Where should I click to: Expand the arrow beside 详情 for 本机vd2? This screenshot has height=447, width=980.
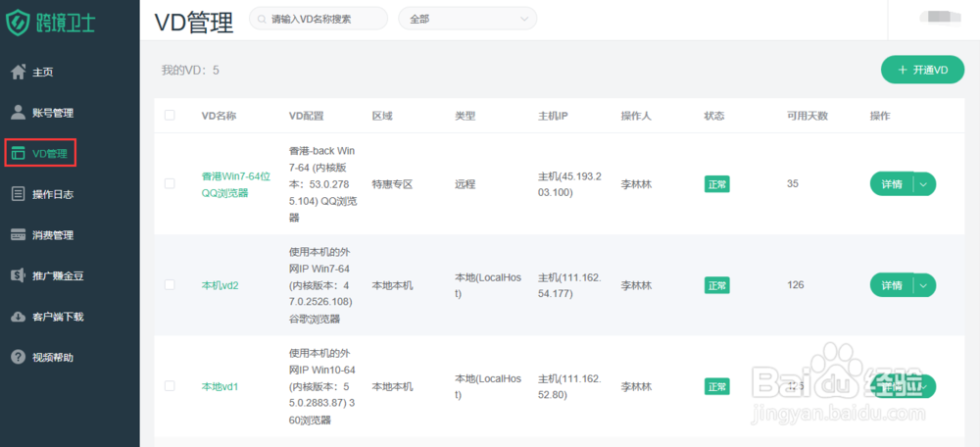click(x=925, y=285)
